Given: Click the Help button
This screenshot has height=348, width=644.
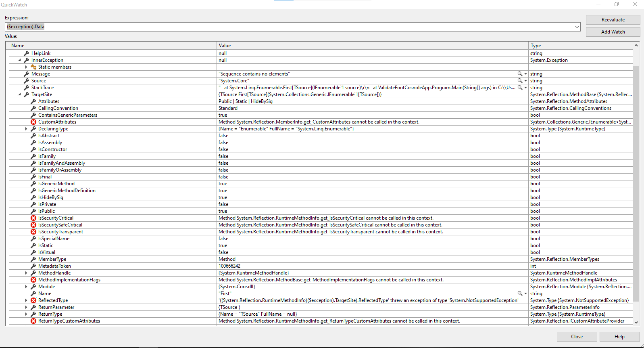Looking at the screenshot, I should [619, 337].
